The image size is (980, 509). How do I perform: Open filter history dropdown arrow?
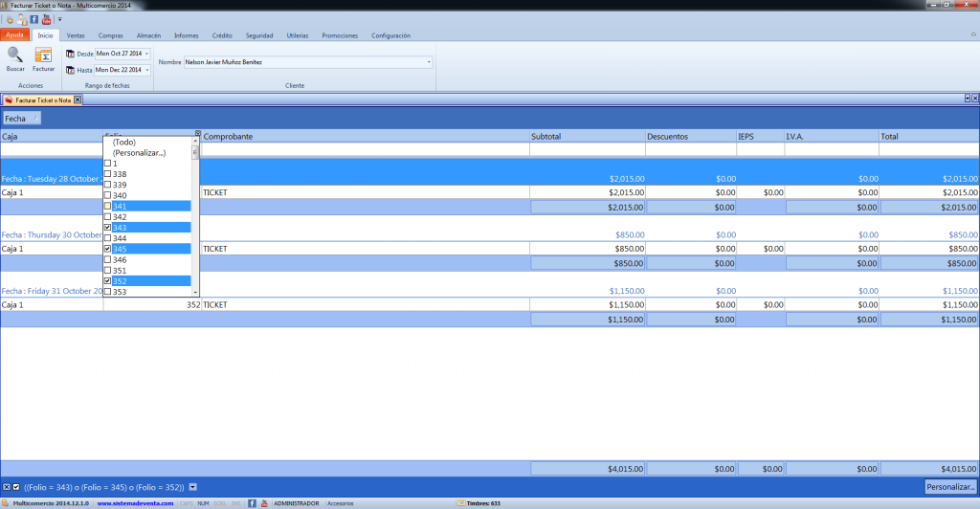point(192,487)
